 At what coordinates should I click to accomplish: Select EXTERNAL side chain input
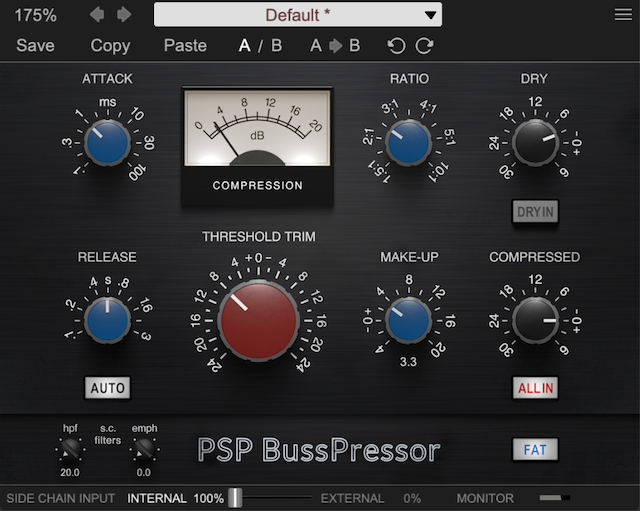(352, 498)
